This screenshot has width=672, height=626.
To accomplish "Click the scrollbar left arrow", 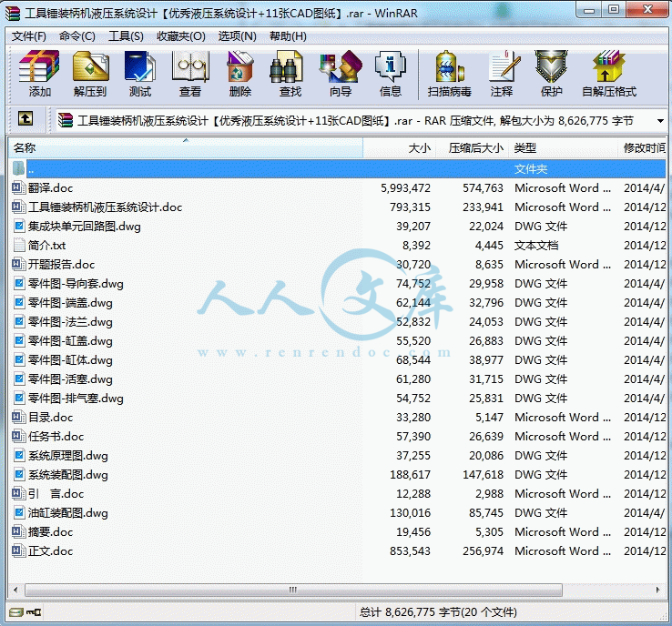I will point(15,590).
